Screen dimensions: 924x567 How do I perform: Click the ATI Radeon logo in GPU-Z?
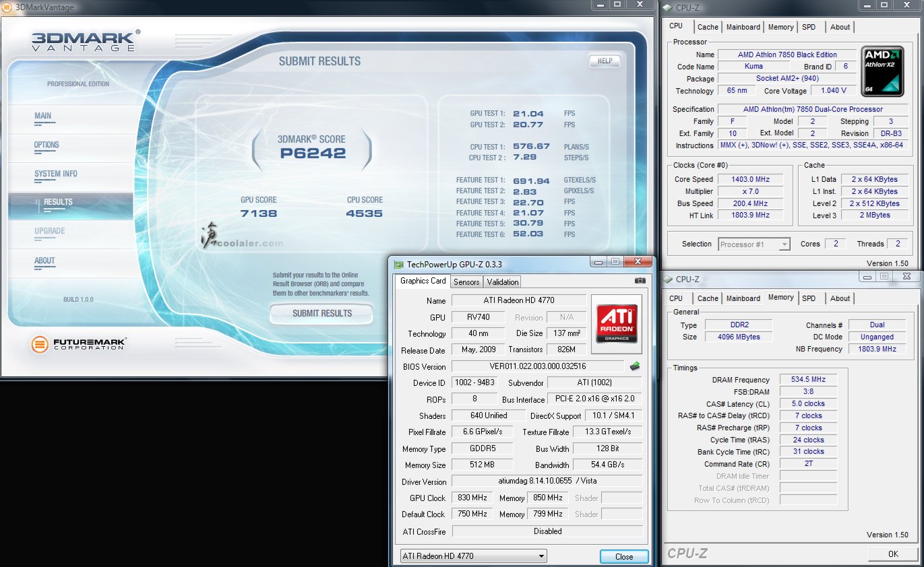(x=616, y=325)
